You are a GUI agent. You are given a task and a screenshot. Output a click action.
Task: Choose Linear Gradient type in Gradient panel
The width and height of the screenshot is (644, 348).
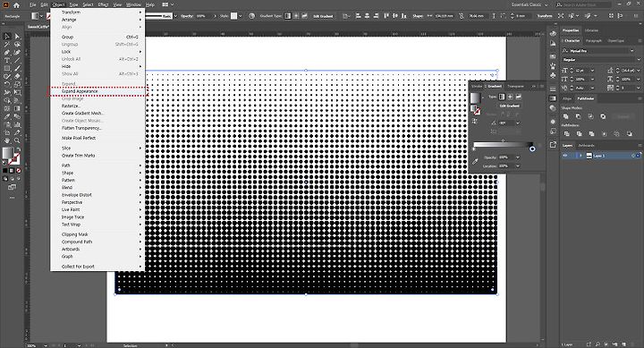(x=502, y=97)
